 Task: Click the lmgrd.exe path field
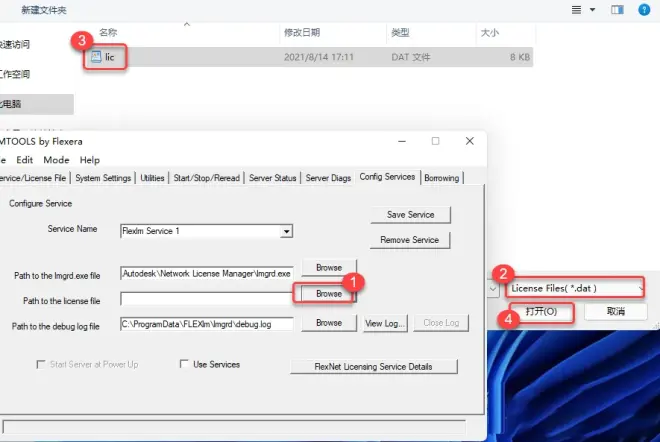(x=207, y=274)
